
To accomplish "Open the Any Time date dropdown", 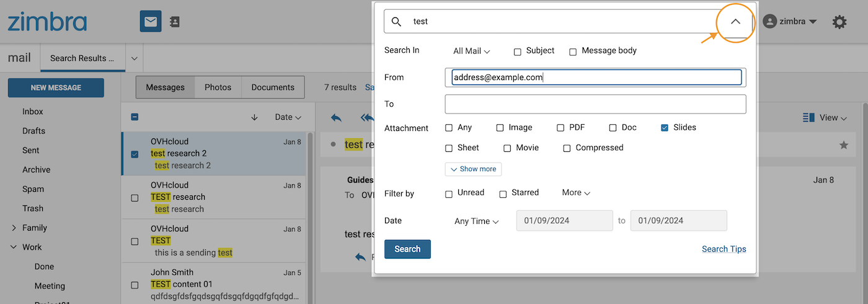I will (x=476, y=221).
